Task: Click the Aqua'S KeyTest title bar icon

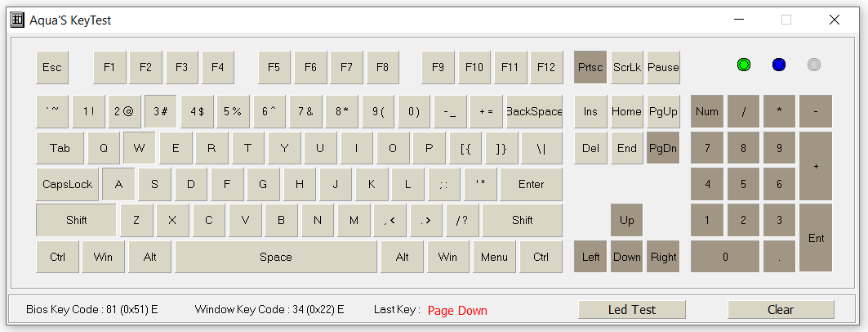Action: pos(17,20)
